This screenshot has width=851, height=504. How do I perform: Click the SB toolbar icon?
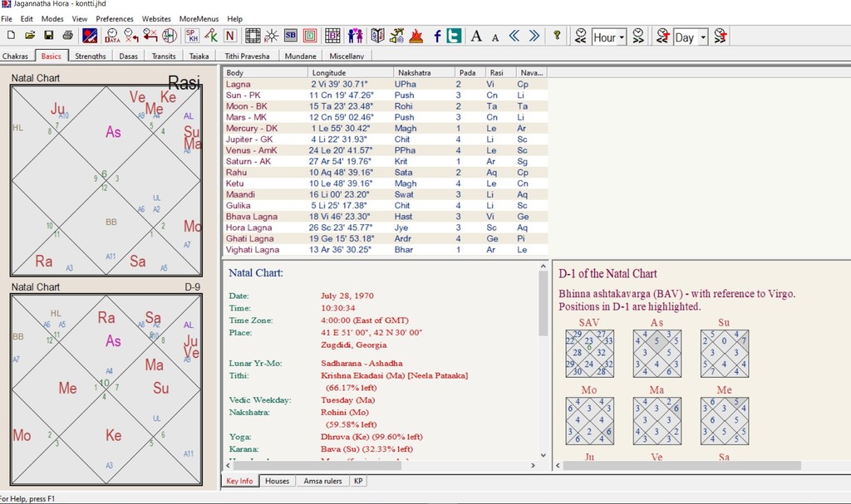coord(290,36)
